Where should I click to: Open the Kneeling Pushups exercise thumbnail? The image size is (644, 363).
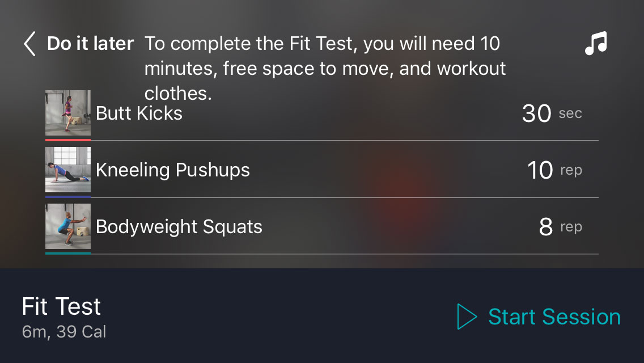coord(68,170)
